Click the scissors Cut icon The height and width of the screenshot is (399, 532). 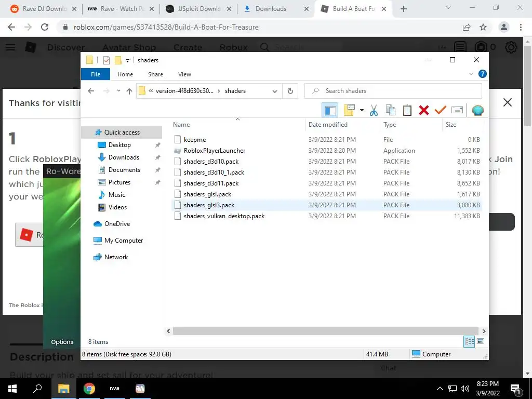click(374, 110)
